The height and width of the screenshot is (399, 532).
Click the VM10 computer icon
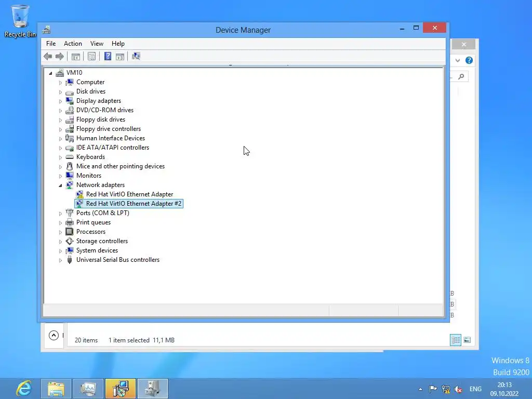pyautogui.click(x=60, y=73)
